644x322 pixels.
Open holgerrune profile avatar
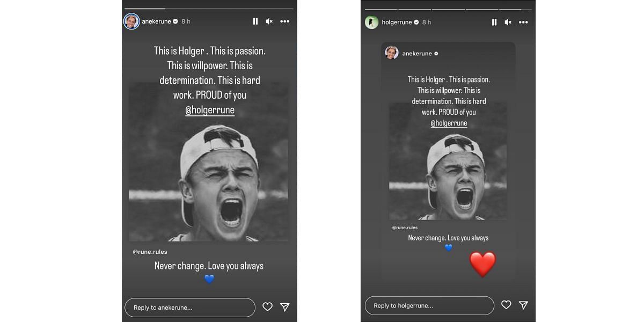[x=371, y=22]
